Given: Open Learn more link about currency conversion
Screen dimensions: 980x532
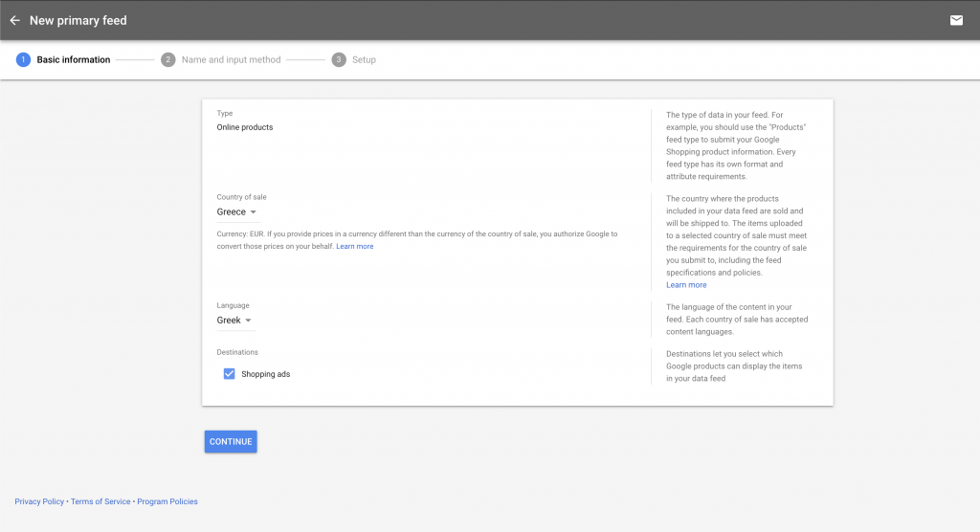Looking at the screenshot, I should (x=354, y=246).
